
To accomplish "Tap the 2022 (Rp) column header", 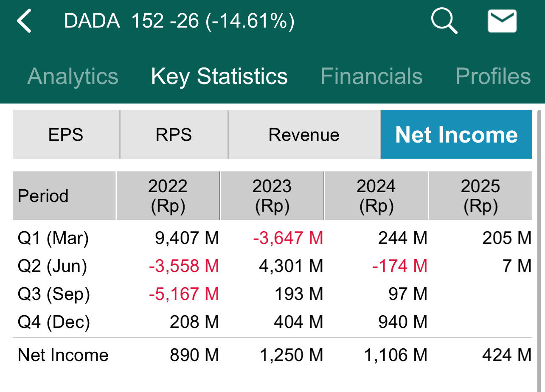I will click(168, 196).
